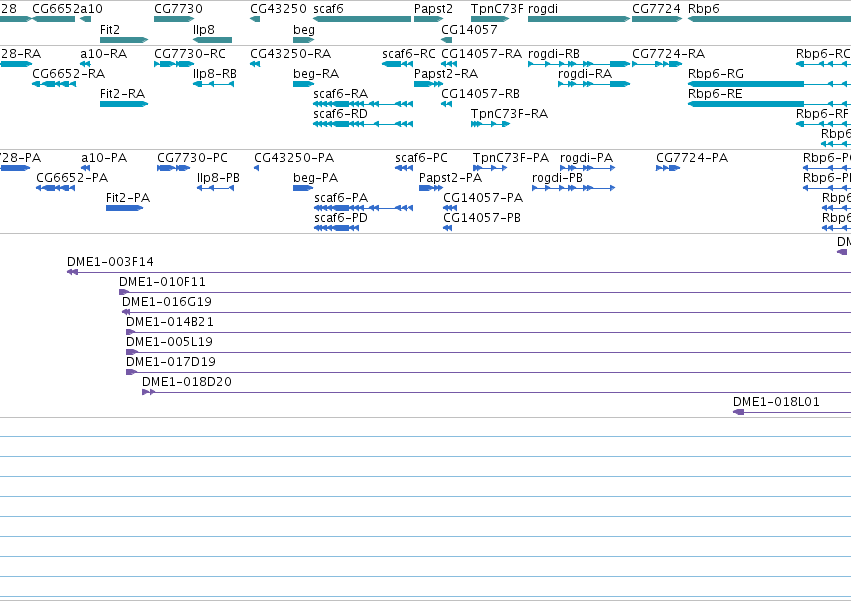Click protein TpnC73F-PA feature
The image size is (851, 601).
[490, 168]
